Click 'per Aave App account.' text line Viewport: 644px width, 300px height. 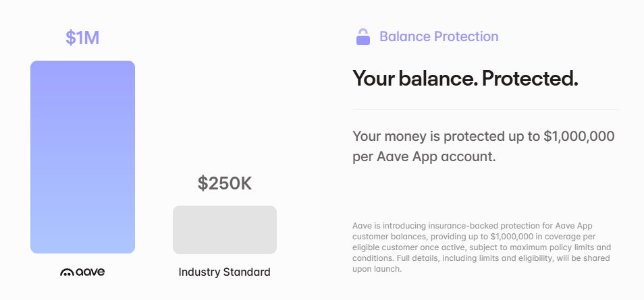(424, 157)
